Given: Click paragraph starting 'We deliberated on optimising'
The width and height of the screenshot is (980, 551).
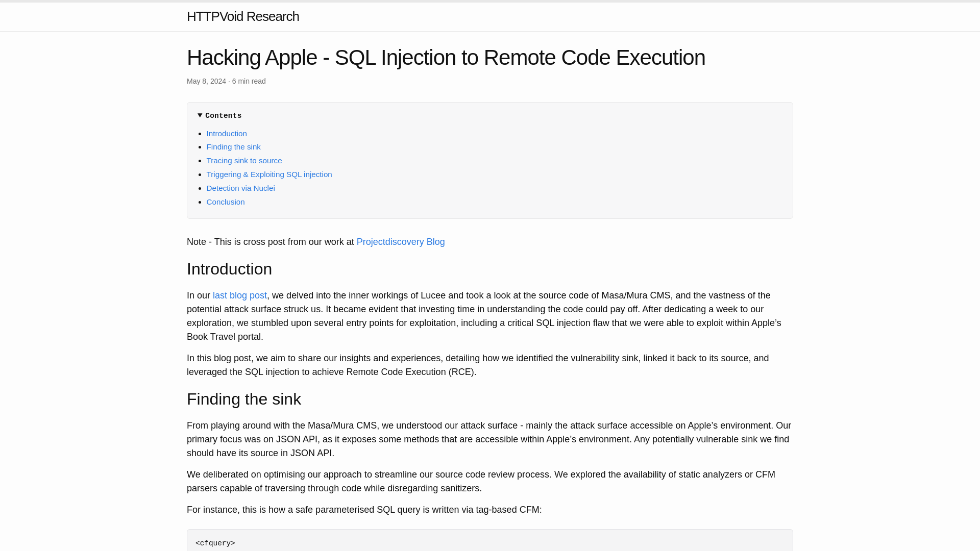Looking at the screenshot, I should 481,481.
